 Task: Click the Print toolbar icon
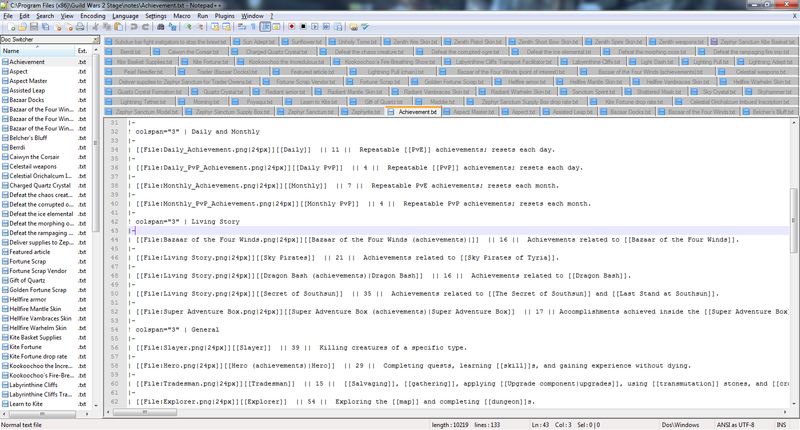click(80, 27)
